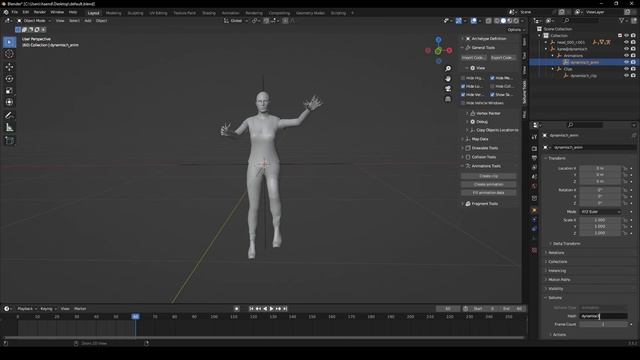Select rendered viewport shading icon

click(x=516, y=20)
